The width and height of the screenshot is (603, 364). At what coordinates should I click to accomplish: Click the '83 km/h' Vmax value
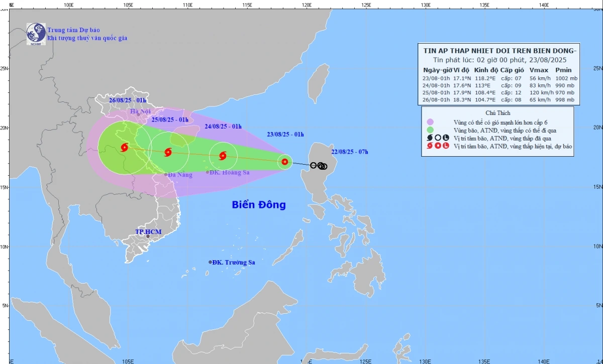(x=539, y=85)
